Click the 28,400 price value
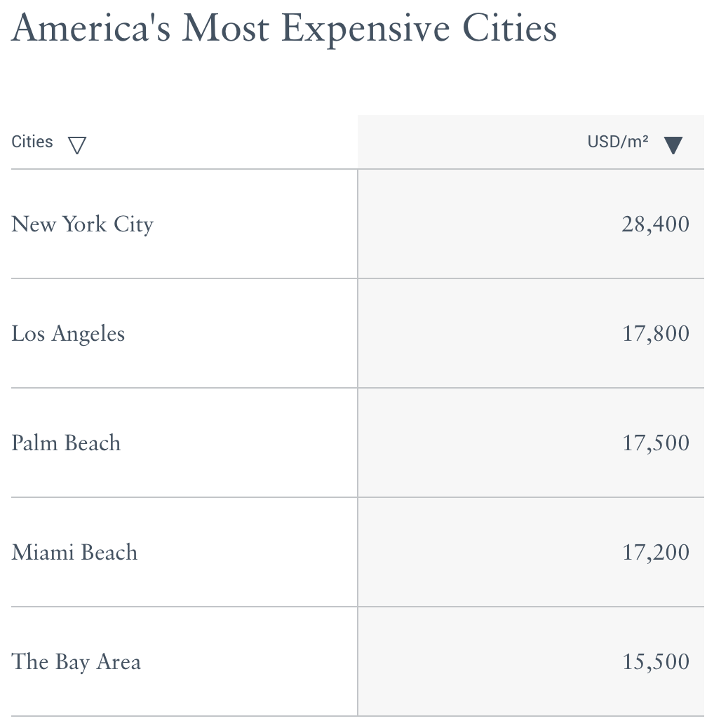The height and width of the screenshot is (728, 707). [655, 224]
